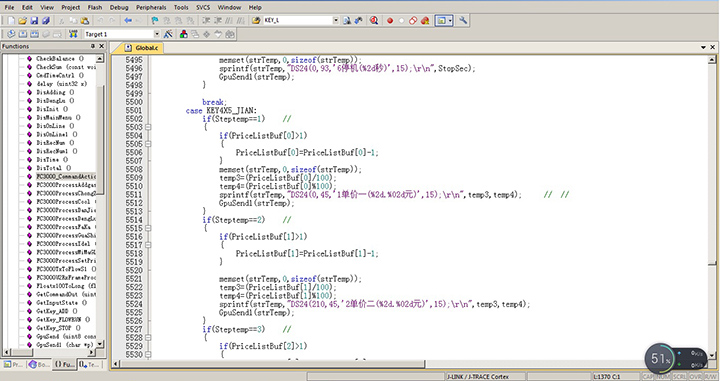Click the Open file folder icon
The width and height of the screenshot is (720, 381).
(x=22, y=21)
